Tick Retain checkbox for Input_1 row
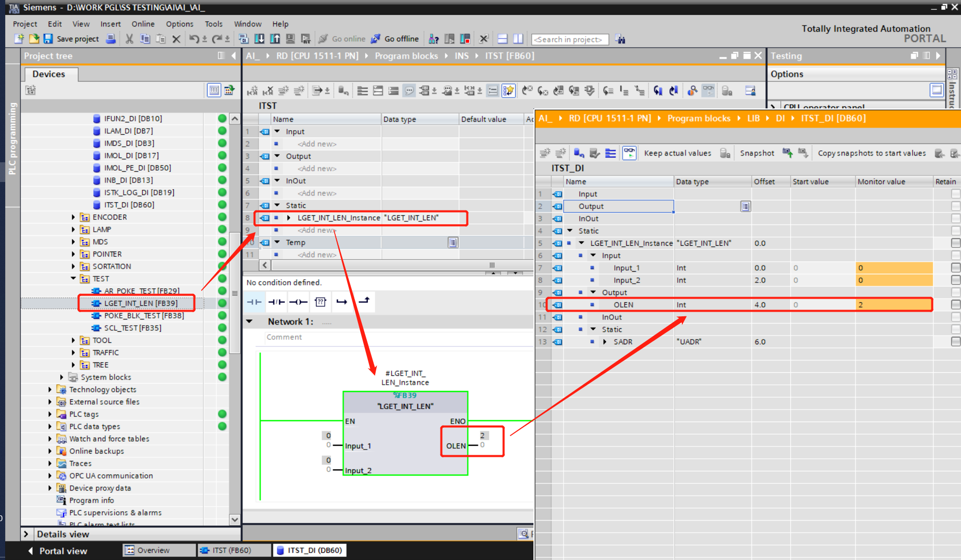The image size is (961, 560). point(956,268)
